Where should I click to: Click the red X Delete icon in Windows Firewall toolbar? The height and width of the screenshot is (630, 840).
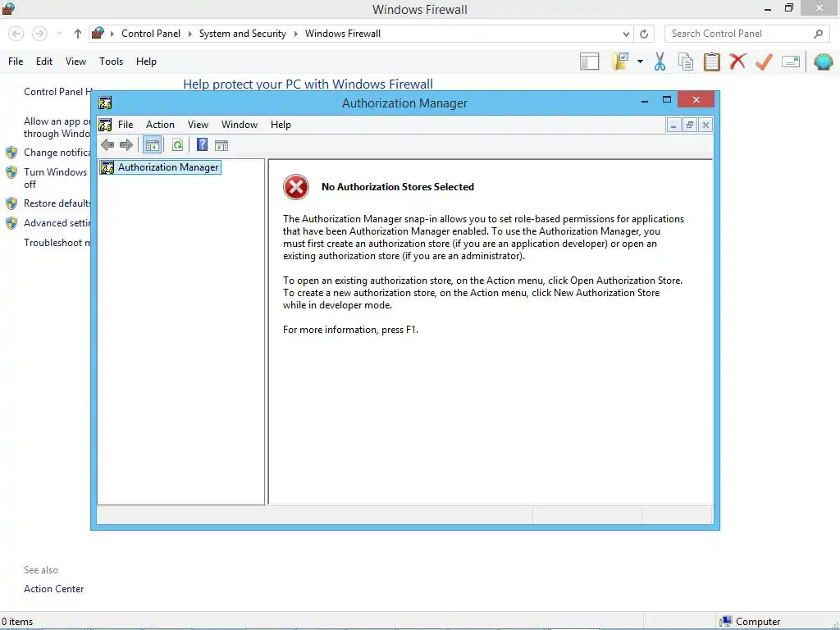737,61
